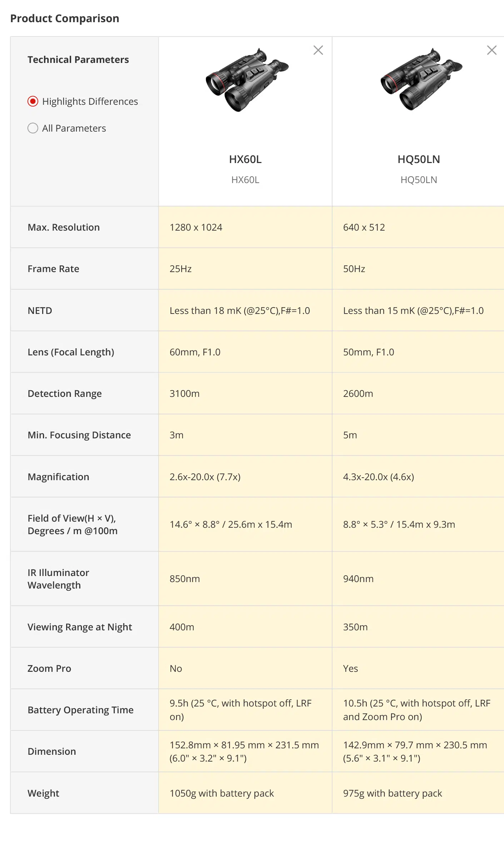Screen dimensions: 504x842
Task: Click the bold HQ50LN product title
Action: (419, 159)
